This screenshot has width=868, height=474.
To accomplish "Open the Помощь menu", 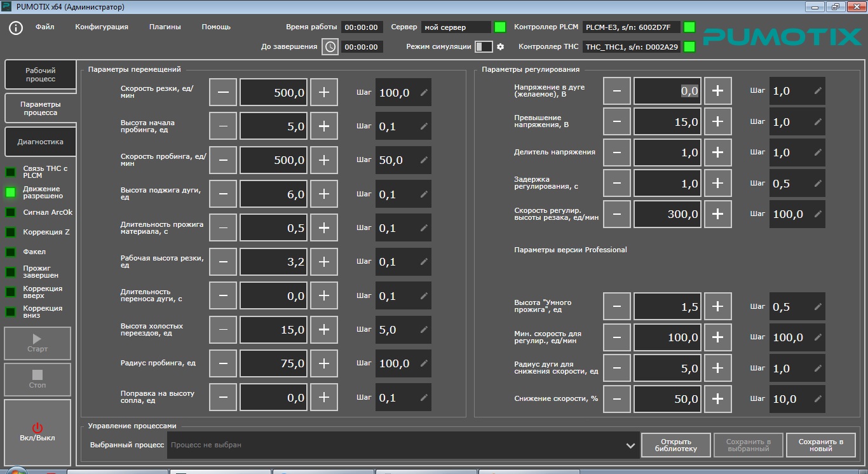I will (x=216, y=27).
